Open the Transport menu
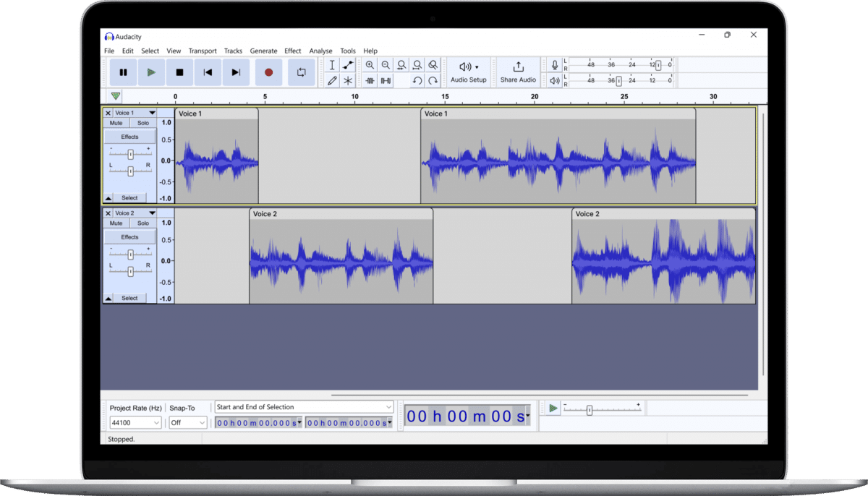This screenshot has width=868, height=496. [x=203, y=51]
